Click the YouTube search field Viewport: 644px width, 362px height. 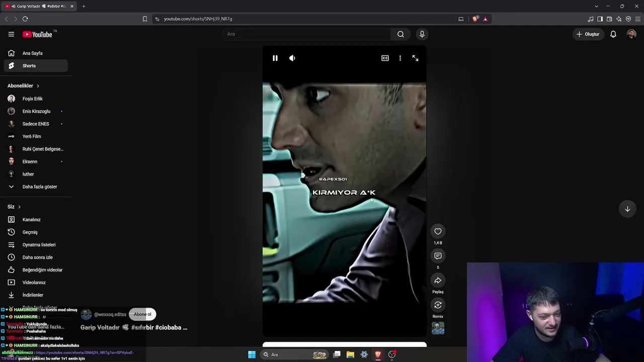306,34
